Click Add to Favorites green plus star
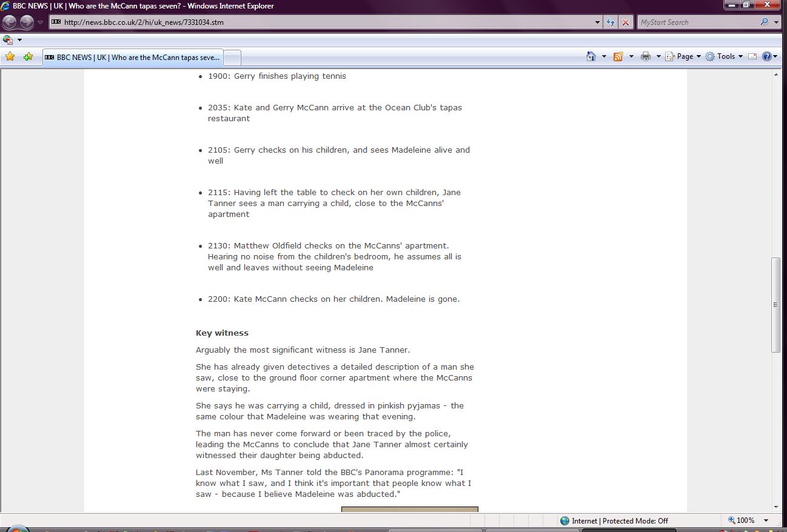The width and height of the screenshot is (787, 532). [28, 57]
